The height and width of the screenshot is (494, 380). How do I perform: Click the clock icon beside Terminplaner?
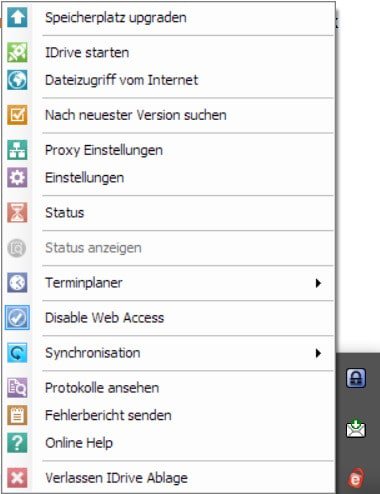pos(17,283)
